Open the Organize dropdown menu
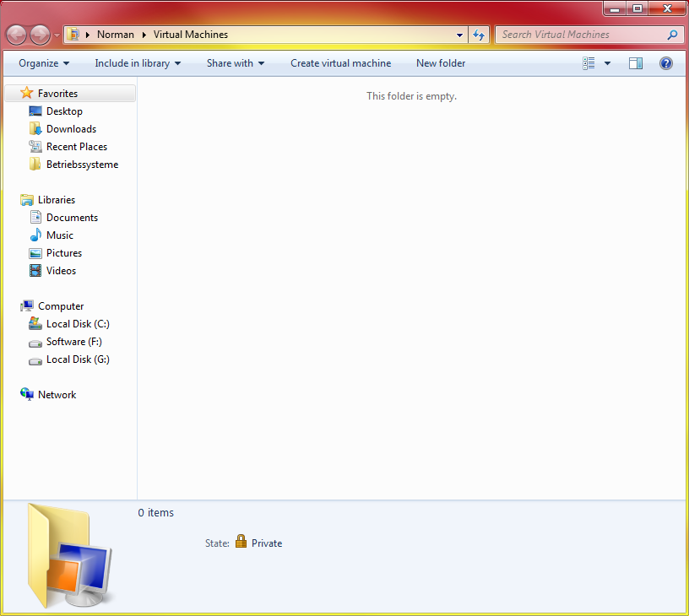 coord(44,63)
